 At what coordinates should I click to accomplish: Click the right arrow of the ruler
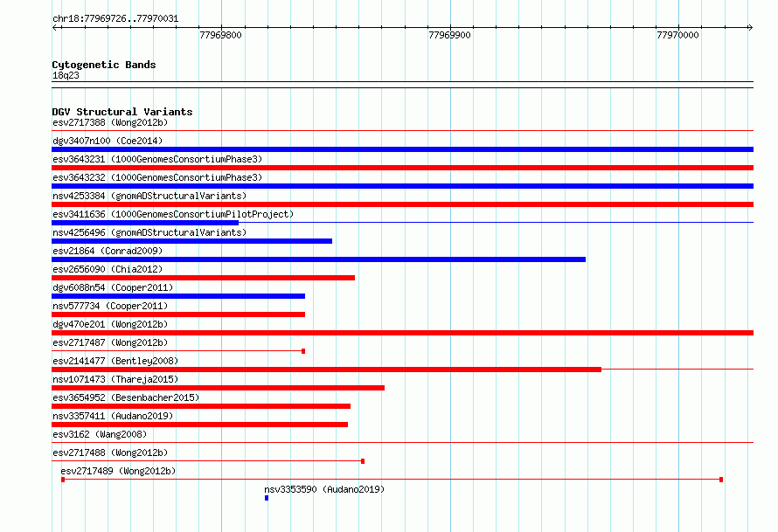pos(750,27)
